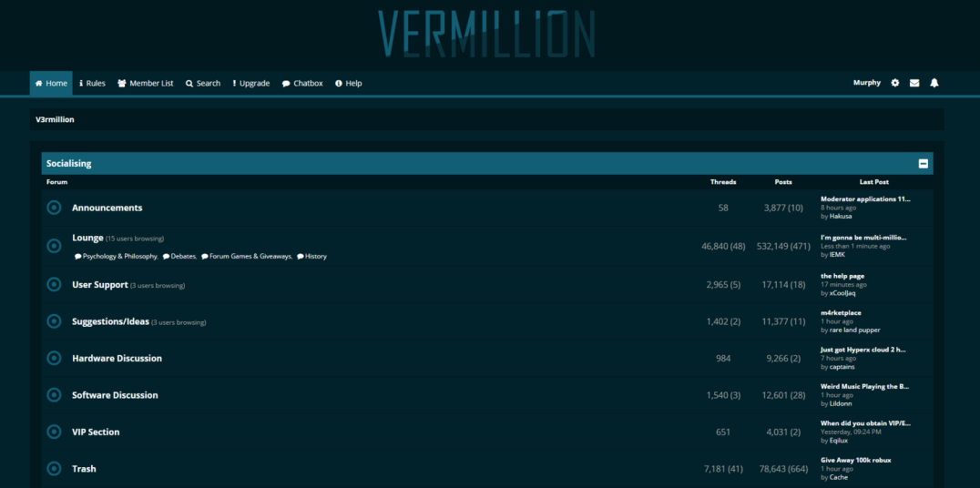Open the User Support forum

coord(100,284)
